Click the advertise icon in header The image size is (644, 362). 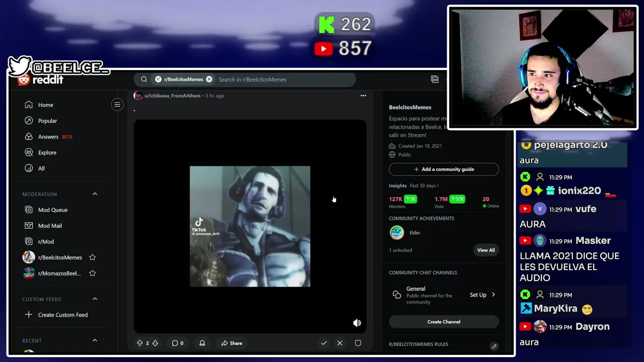tap(435, 79)
